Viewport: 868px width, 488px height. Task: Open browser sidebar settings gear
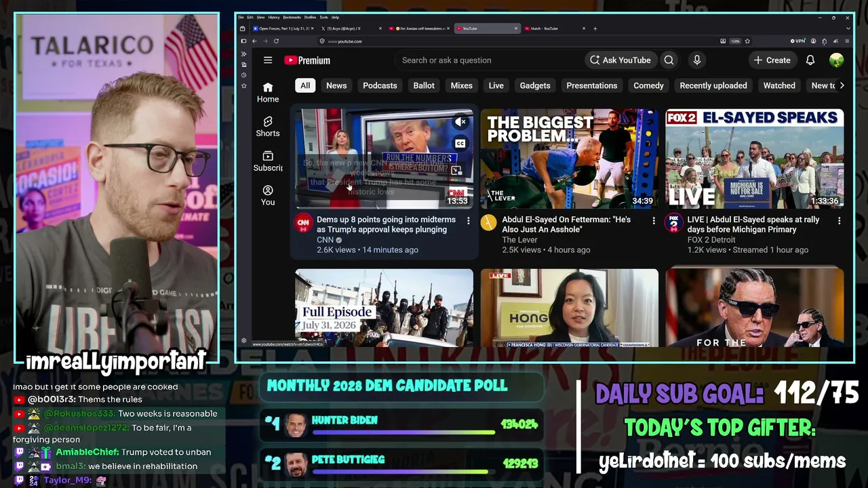tap(243, 341)
